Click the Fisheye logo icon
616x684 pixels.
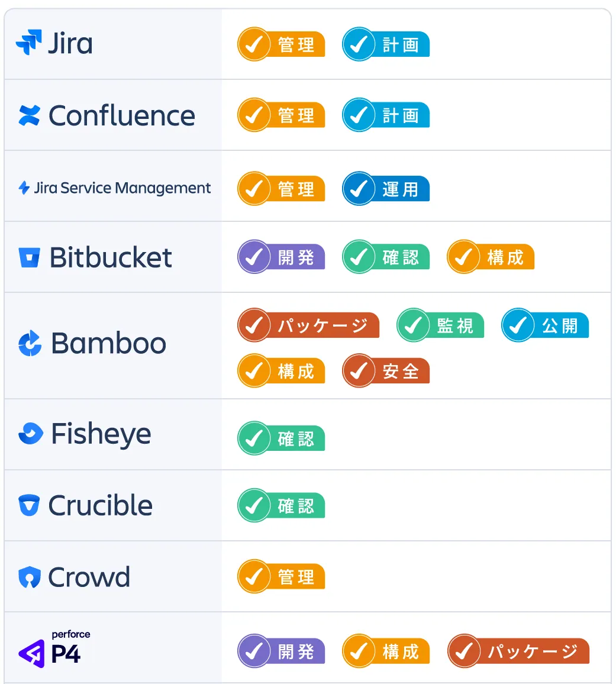(x=31, y=434)
